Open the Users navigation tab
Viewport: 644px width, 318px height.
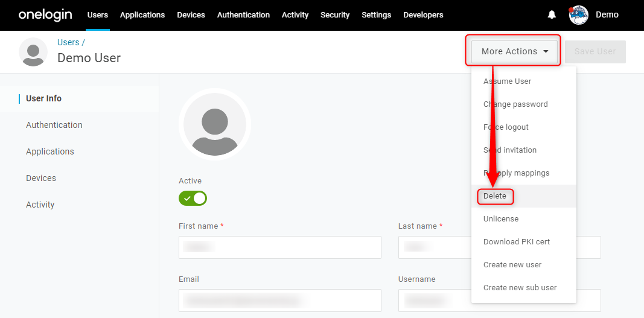(98, 15)
